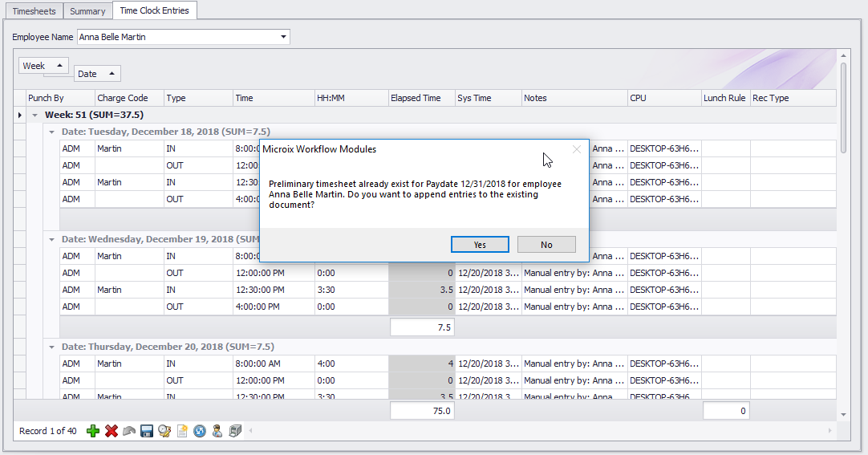Switch to the Summary tab
868x455 pixels.
click(87, 11)
